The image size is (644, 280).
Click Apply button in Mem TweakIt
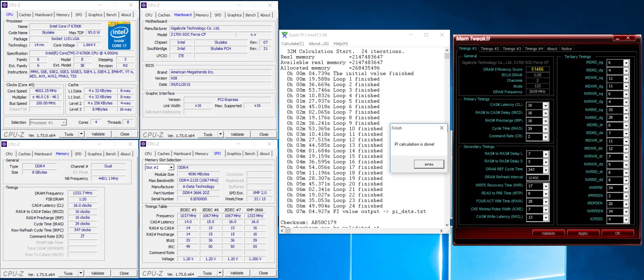(583, 233)
